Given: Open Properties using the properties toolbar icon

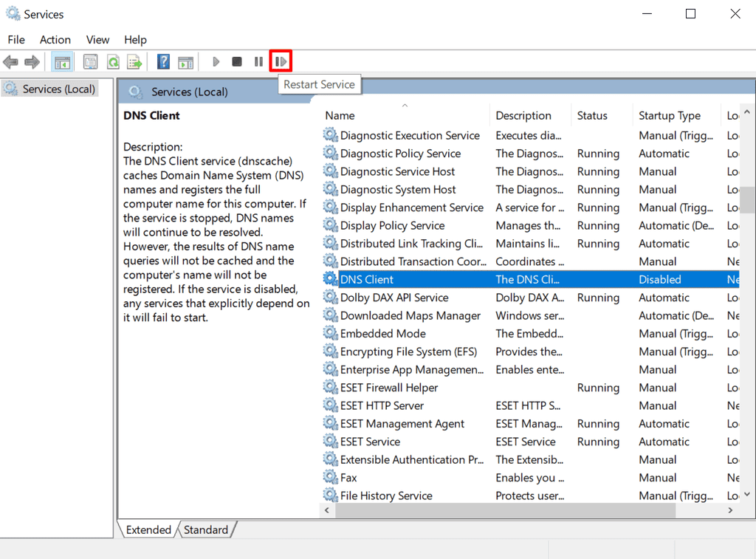Looking at the screenshot, I should [90, 61].
